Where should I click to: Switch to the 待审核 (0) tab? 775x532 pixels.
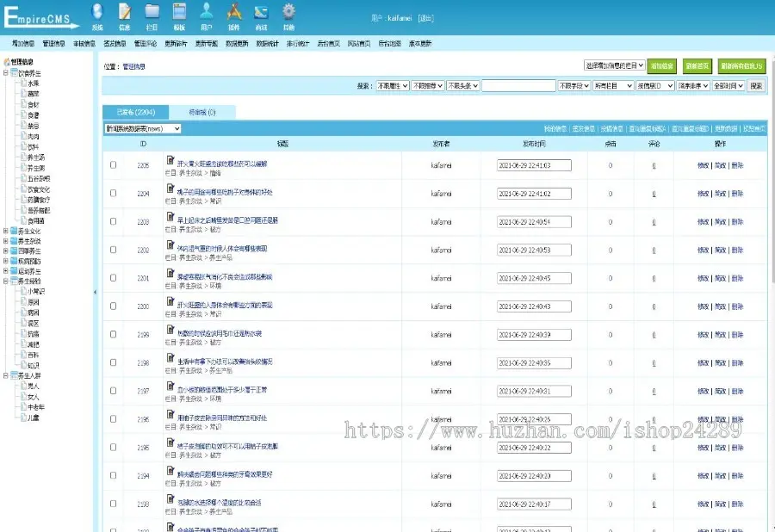coord(202,112)
